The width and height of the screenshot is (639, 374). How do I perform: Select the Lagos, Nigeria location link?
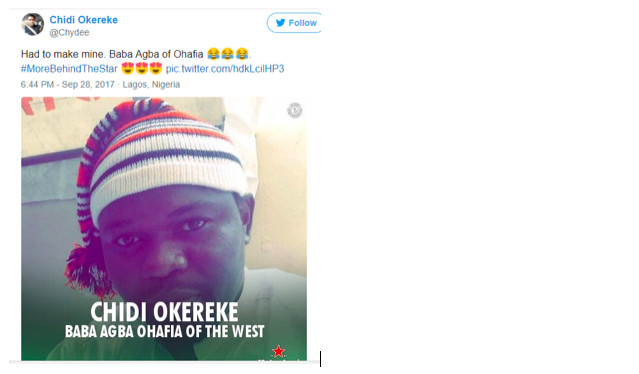[x=151, y=84]
